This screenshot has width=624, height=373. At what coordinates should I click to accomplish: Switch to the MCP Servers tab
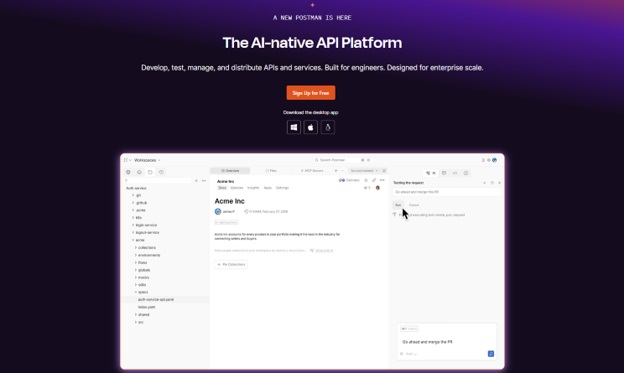[x=312, y=171]
